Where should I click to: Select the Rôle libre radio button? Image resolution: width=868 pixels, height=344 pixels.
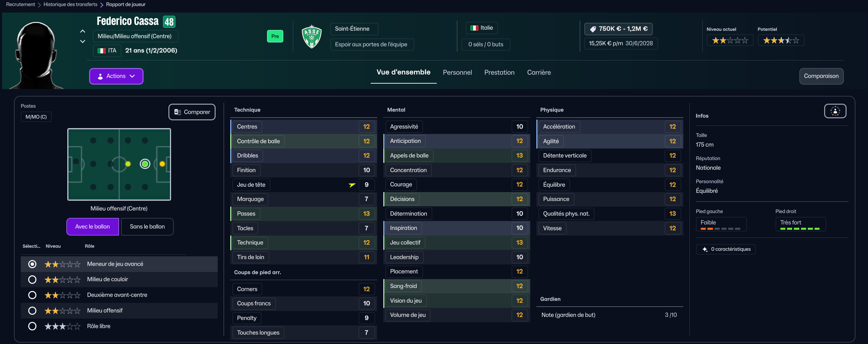(32, 326)
